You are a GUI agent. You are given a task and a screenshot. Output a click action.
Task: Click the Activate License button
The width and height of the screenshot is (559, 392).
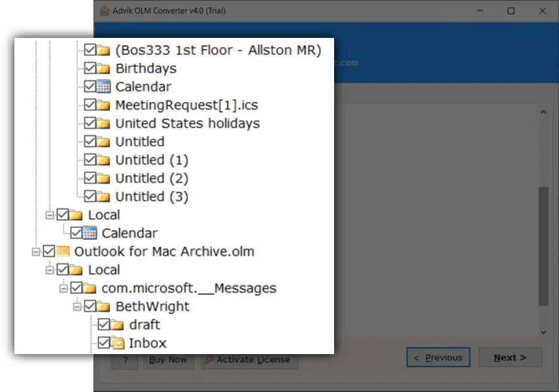tap(250, 360)
